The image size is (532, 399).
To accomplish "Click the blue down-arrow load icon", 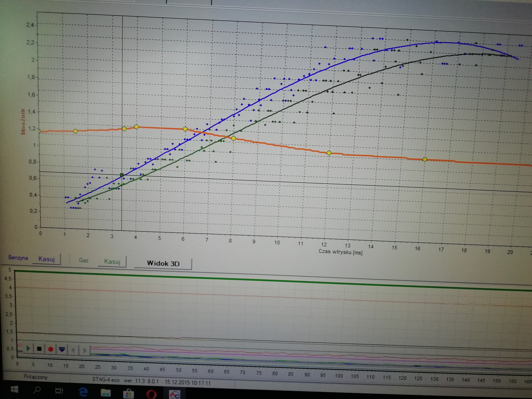I will (62, 350).
